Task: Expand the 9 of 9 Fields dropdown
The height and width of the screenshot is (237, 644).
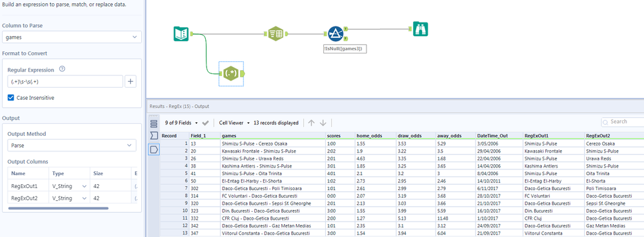Action: click(x=181, y=122)
